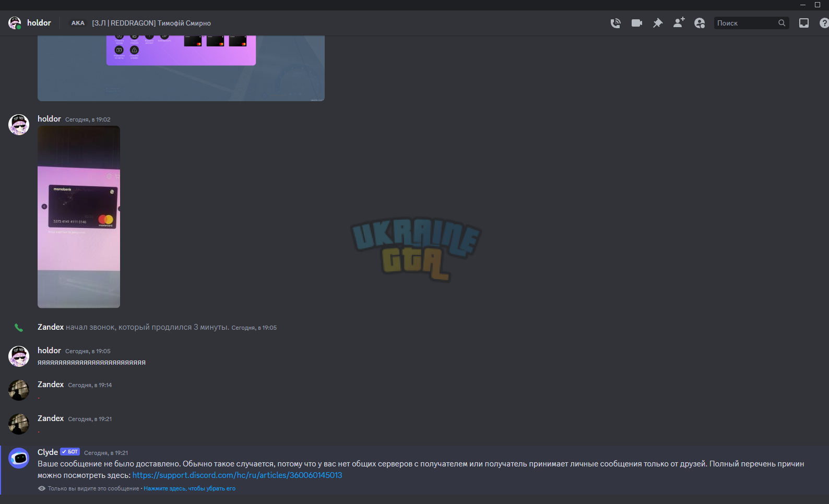Minimize the Discord window
Viewport: 829px width, 504px height.
click(803, 5)
